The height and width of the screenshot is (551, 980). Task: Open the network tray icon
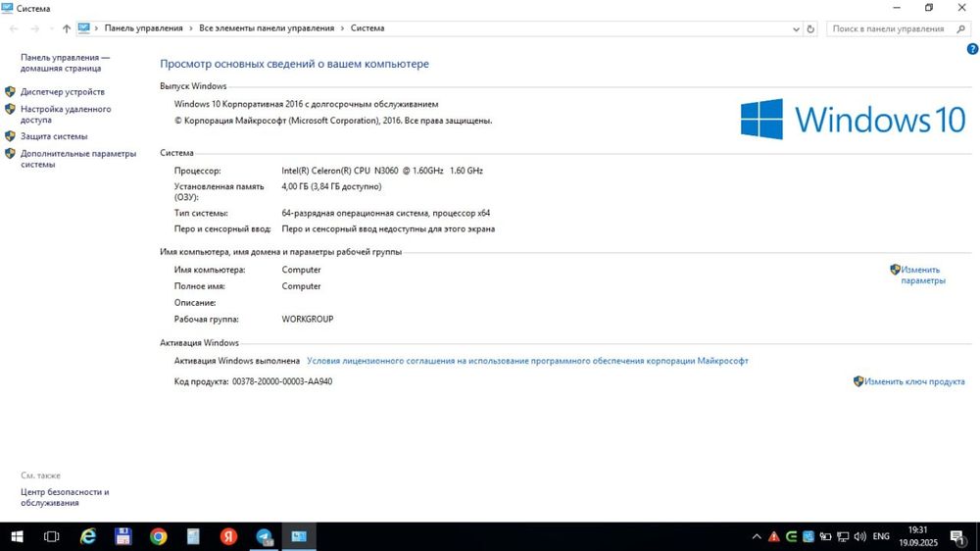point(843,536)
